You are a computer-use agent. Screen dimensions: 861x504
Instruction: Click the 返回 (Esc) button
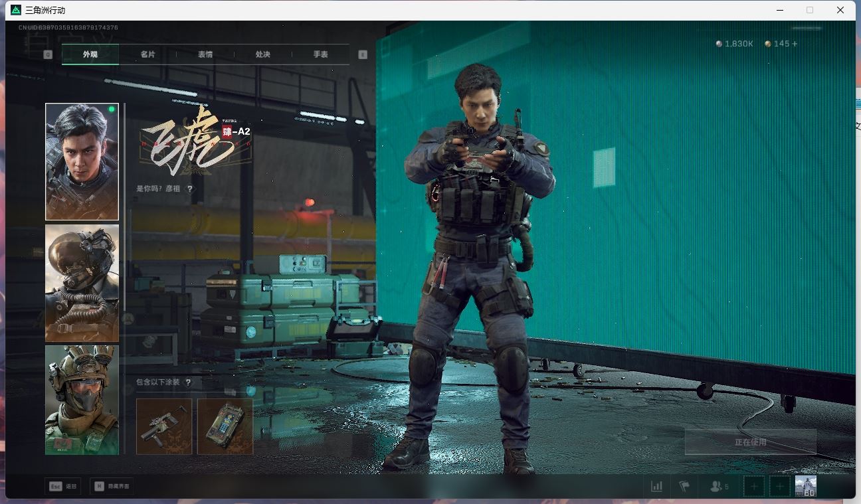[x=63, y=486]
